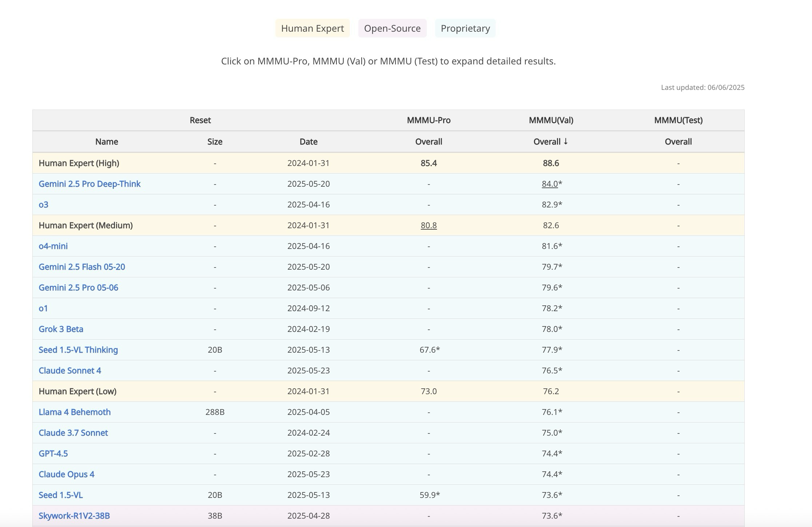
Task: Sort table by Name column
Action: 107,142
